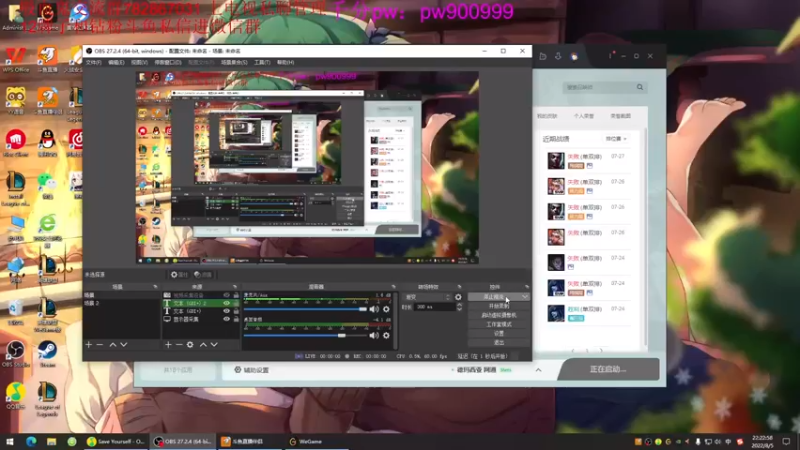Adjust transition duration with stepper arrows

click(459, 307)
